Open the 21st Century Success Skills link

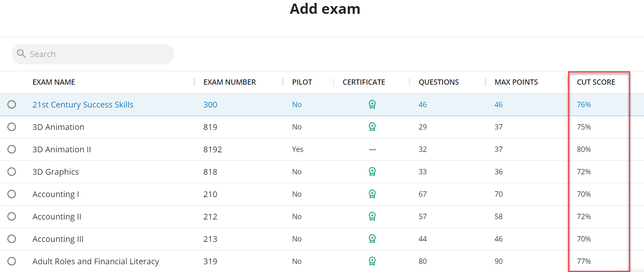point(83,105)
